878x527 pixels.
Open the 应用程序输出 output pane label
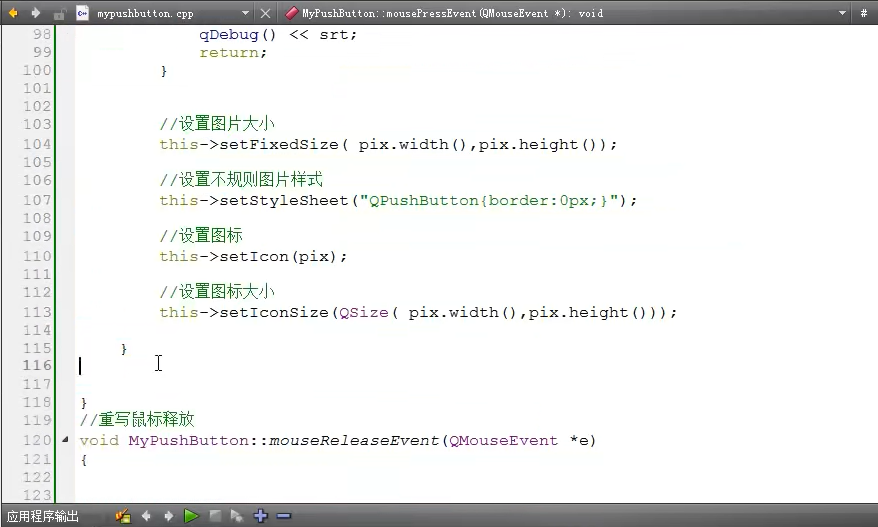(x=43, y=516)
